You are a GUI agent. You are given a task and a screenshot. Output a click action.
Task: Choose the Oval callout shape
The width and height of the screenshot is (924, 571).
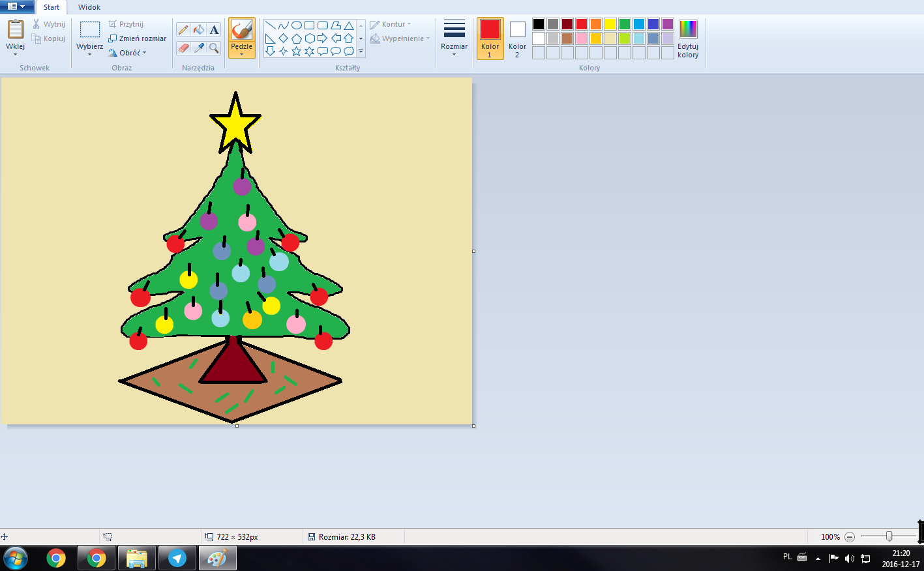tap(336, 51)
